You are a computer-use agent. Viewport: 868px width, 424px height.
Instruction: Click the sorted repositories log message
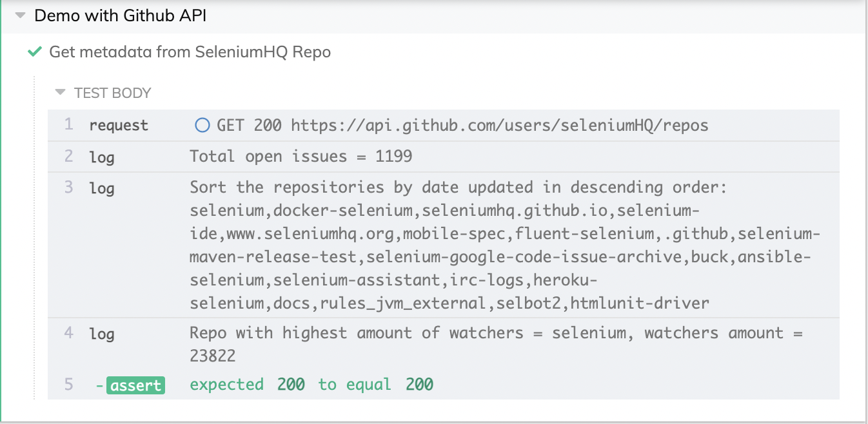(505, 245)
